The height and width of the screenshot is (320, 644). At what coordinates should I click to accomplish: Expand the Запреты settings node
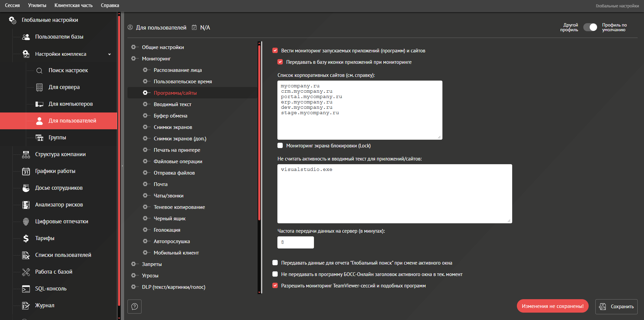click(x=133, y=264)
